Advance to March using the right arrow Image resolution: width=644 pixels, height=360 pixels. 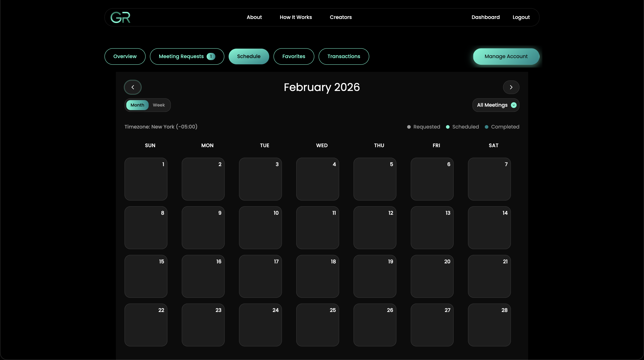511,87
